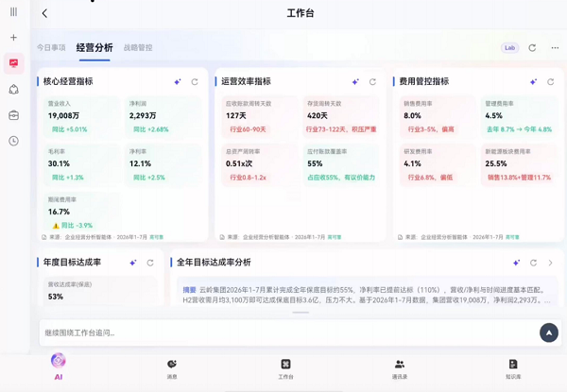
Task: Click the 同比 +5.01% revenue change
Action: click(x=69, y=129)
